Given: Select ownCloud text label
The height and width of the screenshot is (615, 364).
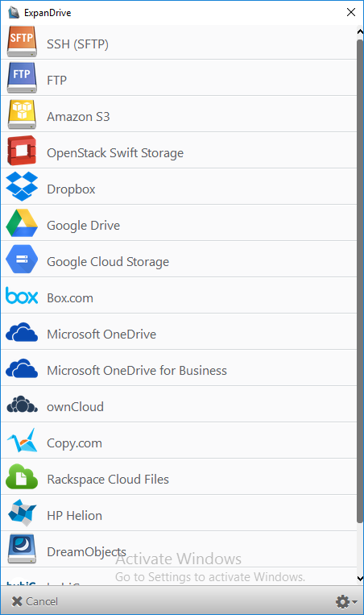Looking at the screenshot, I should click(x=75, y=407).
